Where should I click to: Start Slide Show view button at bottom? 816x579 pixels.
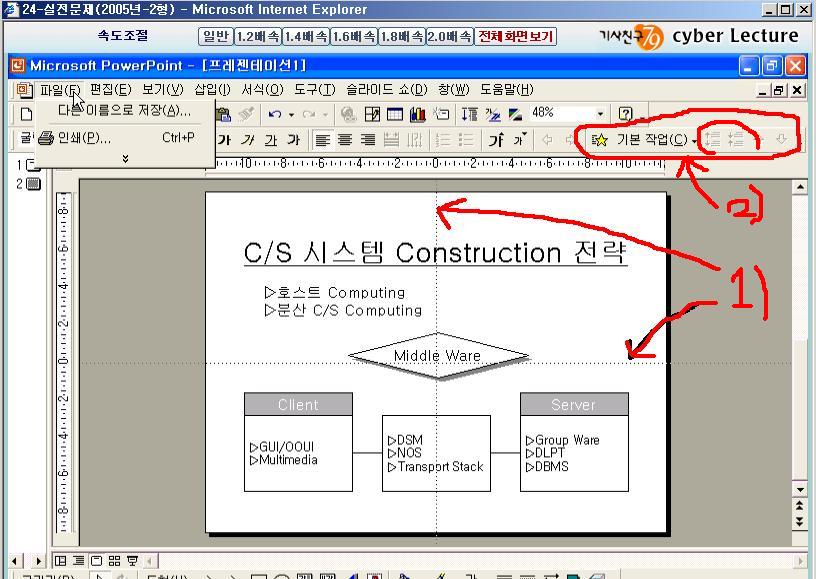click(x=133, y=561)
